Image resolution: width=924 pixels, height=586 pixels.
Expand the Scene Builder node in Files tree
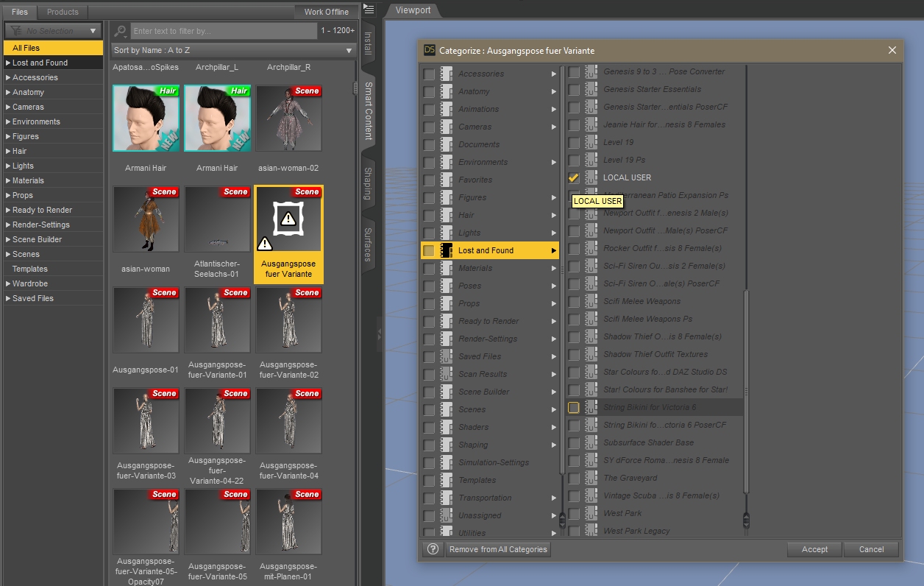point(7,239)
